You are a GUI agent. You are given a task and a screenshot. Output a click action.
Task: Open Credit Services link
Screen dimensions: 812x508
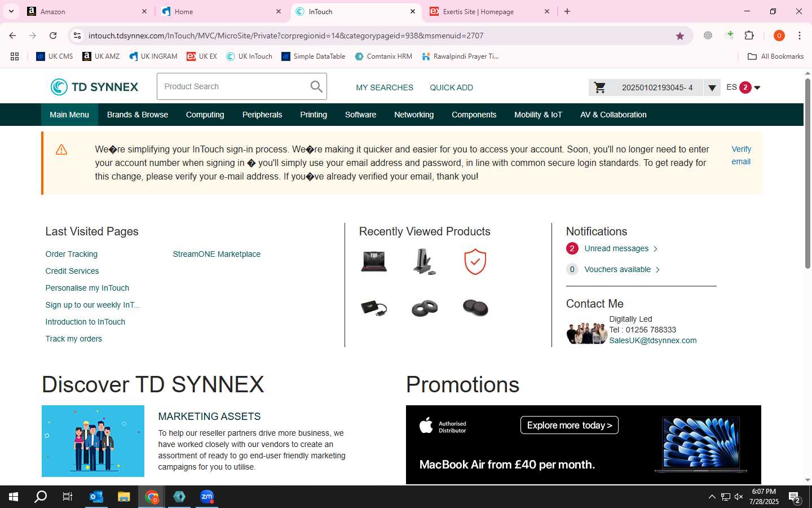coord(72,271)
